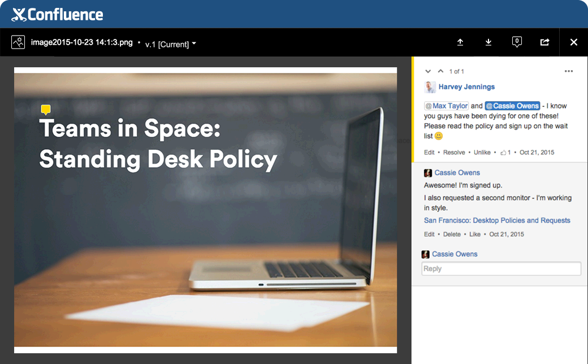This screenshot has height=364, width=588.
Task: Toggle Unlike on Harvey's comment
Action: [x=482, y=153]
